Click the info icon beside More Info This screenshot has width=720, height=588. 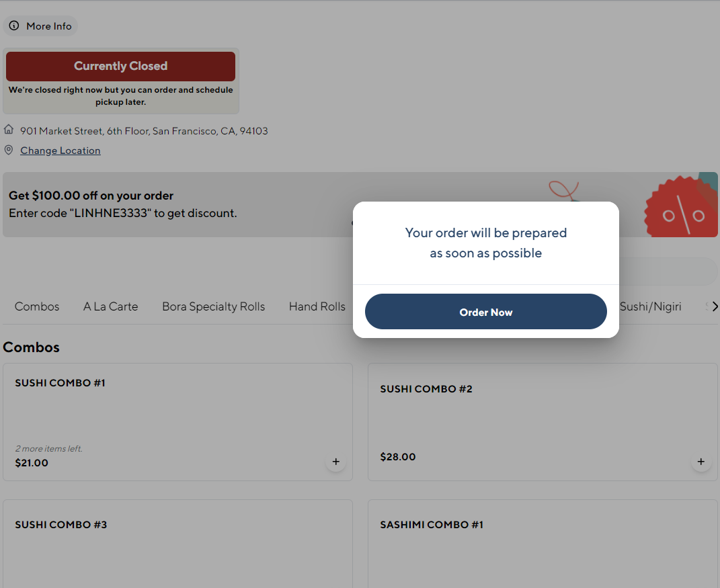(14, 26)
